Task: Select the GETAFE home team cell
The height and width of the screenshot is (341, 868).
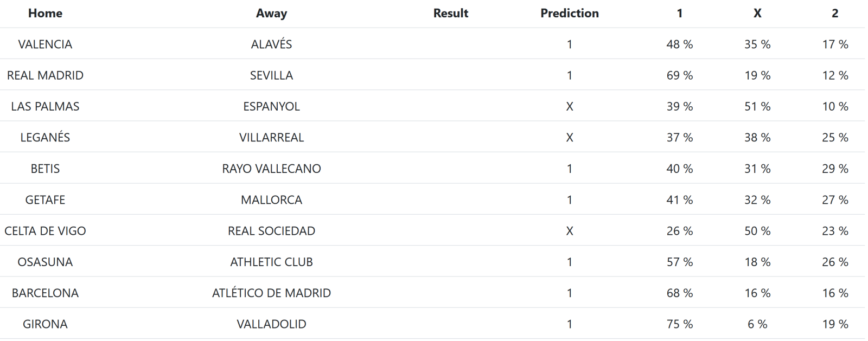Action: pos(45,200)
